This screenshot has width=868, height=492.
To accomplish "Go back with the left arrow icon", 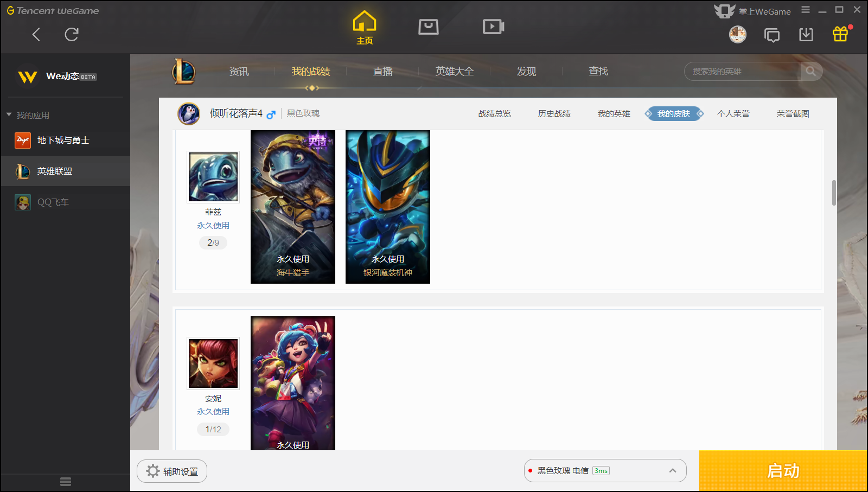I will (x=36, y=35).
